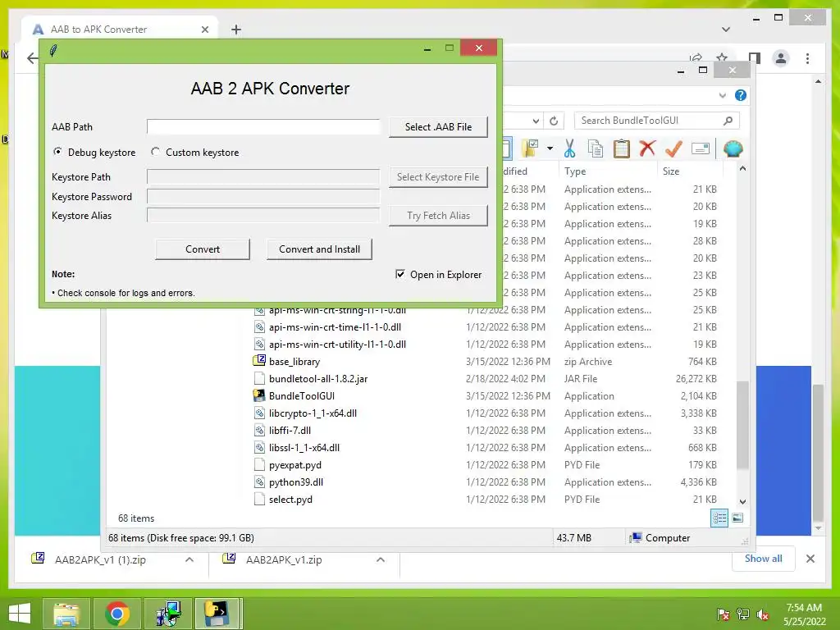Viewport: 840px width, 630px height.
Task: Click the Cut scissors icon in Explorer toolbar
Action: [x=569, y=148]
